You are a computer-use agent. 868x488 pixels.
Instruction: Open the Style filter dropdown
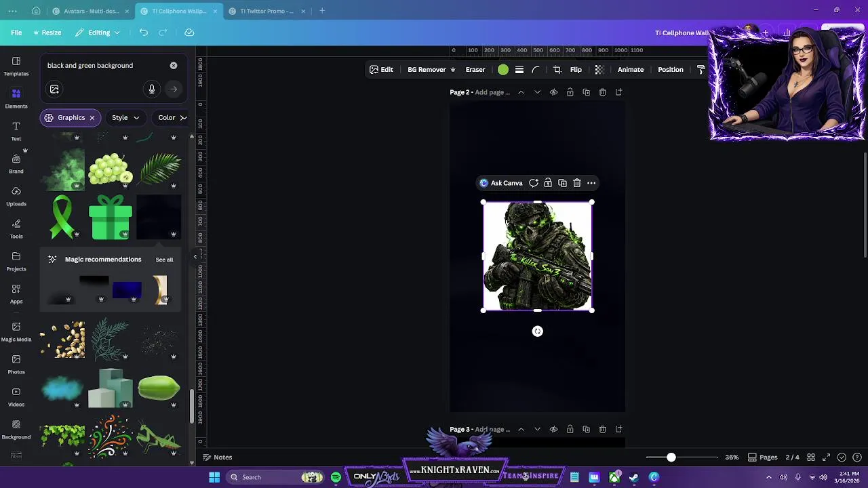(125, 118)
